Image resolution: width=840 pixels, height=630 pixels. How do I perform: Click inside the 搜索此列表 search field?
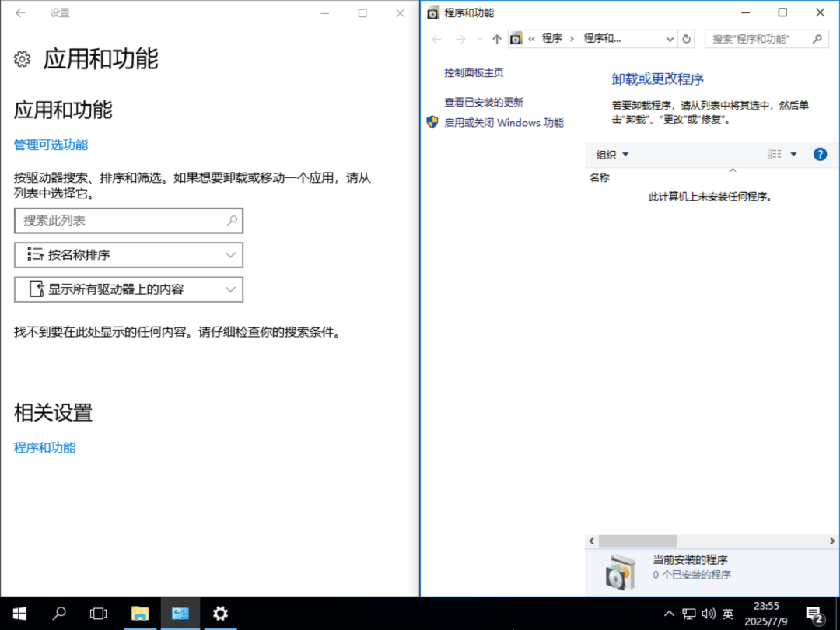[x=117, y=221]
